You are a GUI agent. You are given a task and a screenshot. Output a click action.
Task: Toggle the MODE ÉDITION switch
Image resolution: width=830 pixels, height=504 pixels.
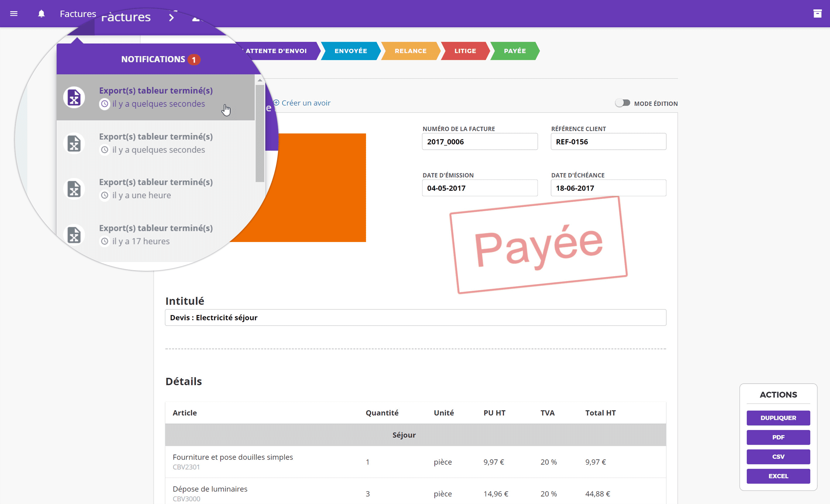coord(622,103)
